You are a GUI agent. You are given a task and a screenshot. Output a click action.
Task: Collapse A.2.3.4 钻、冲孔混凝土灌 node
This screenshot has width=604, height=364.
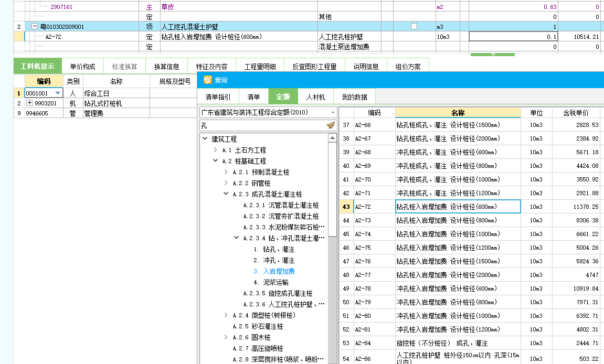pos(236,238)
